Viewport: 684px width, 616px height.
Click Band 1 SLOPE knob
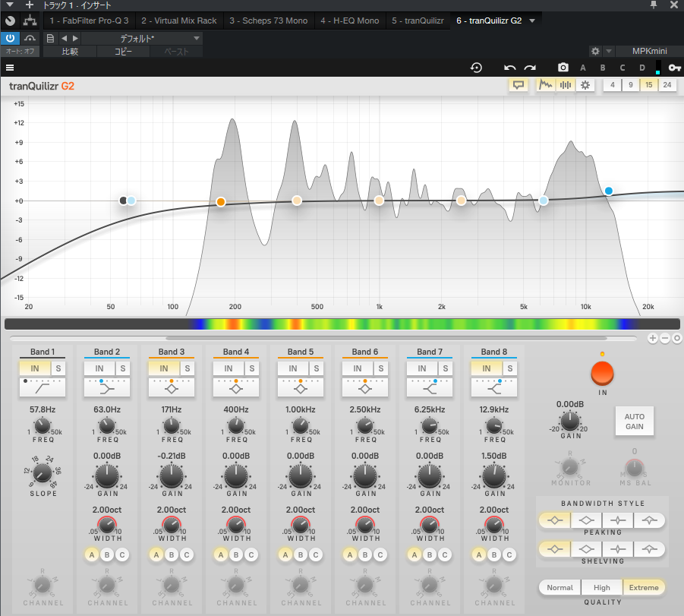[43, 472]
